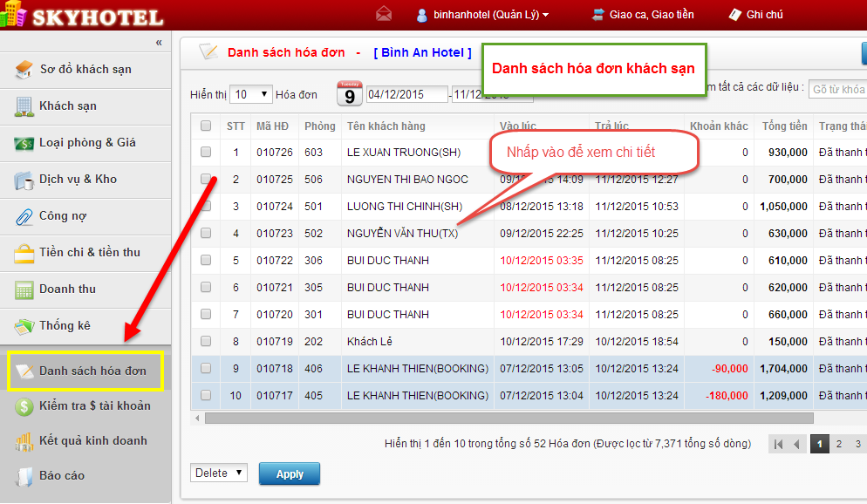Click the envelope messages icon in header
This screenshot has width=867, height=504.
point(384,14)
